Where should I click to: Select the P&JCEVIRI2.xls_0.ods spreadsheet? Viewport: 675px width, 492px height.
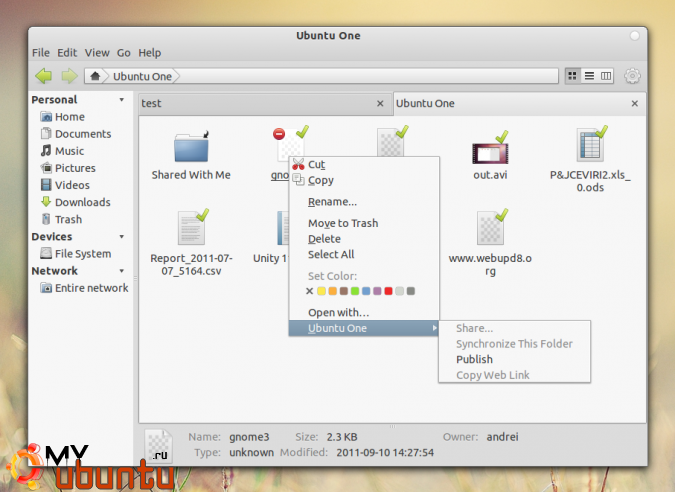pyautogui.click(x=590, y=158)
